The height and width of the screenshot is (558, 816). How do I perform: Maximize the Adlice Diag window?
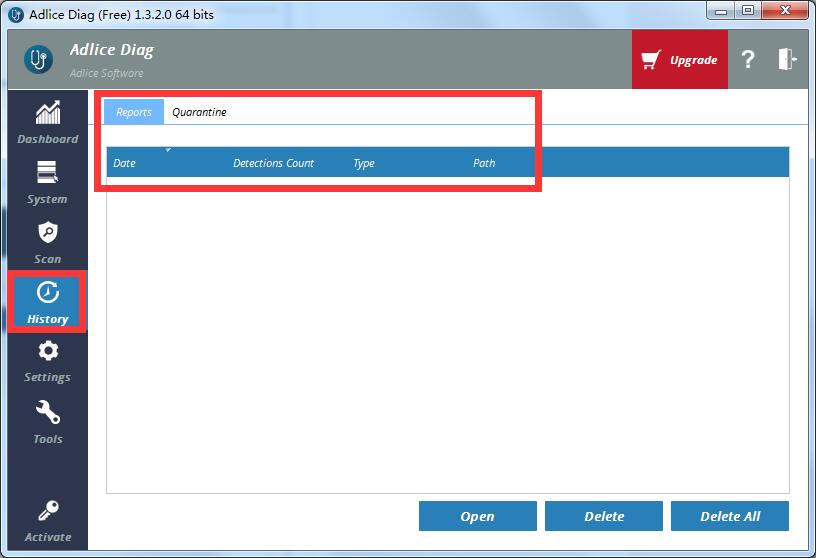(x=748, y=11)
